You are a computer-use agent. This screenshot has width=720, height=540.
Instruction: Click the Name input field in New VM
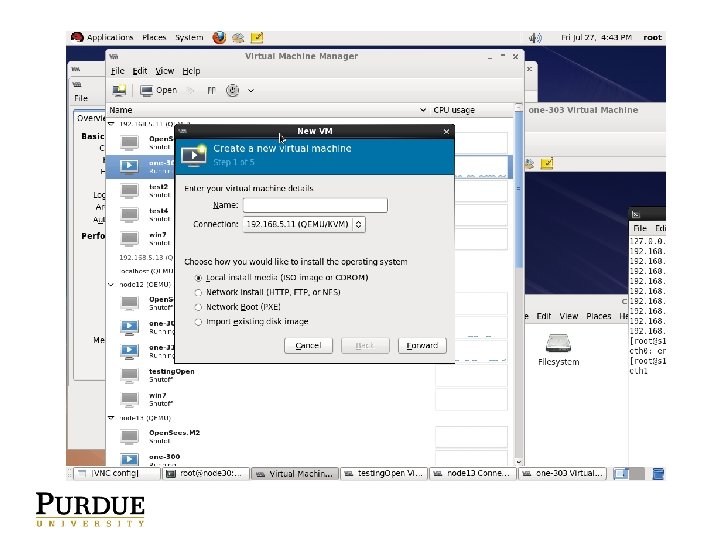pos(315,205)
